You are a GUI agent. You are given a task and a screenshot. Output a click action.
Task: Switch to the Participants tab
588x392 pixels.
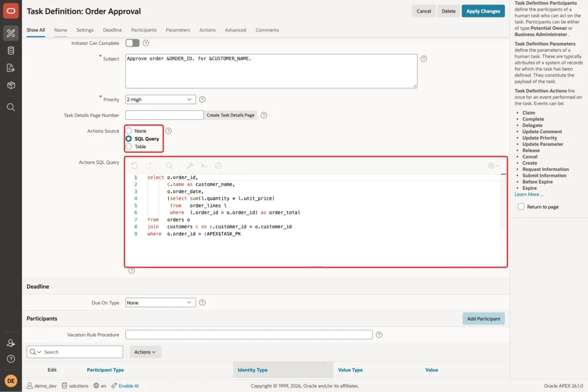pyautogui.click(x=144, y=30)
